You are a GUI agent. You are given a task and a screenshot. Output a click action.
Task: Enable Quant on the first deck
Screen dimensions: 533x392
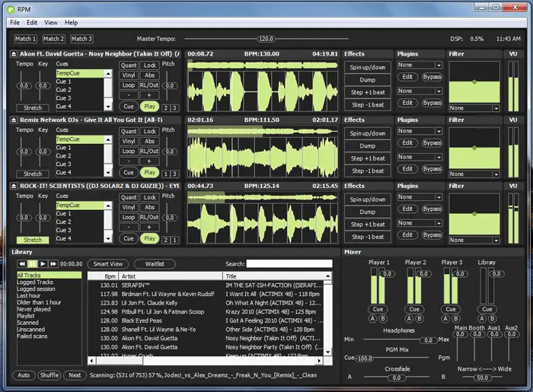click(129, 66)
